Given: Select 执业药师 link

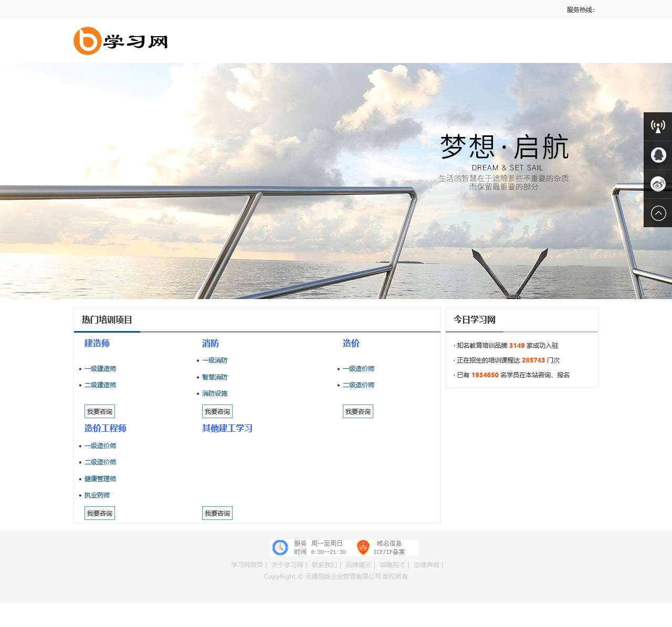Looking at the screenshot, I should click(x=97, y=495).
